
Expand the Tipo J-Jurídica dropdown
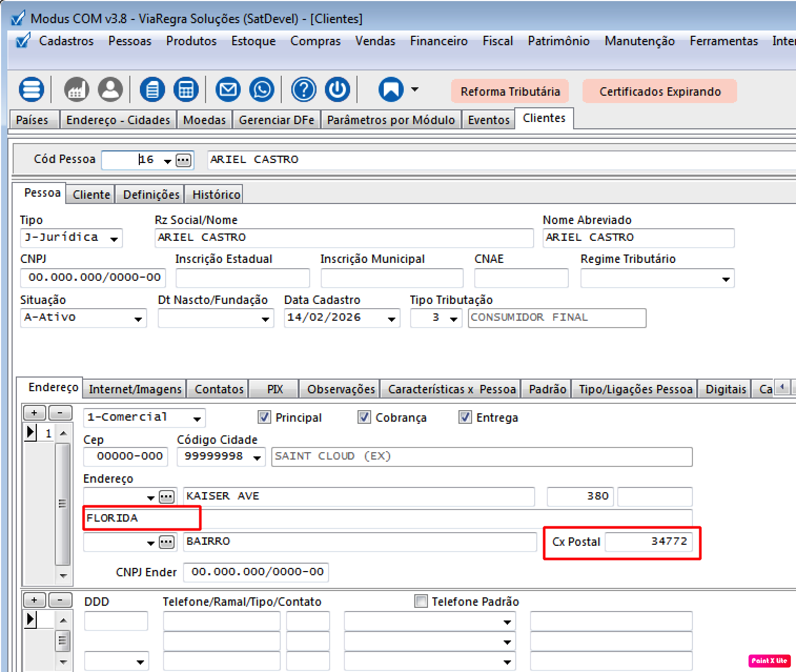click(x=114, y=239)
